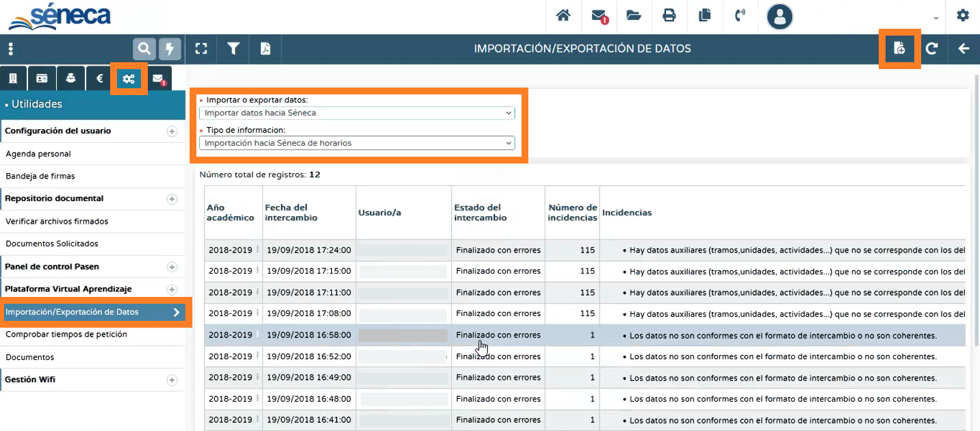This screenshot has height=431, width=980.
Task: Expand the user account dropdown arrow
Action: point(936,18)
